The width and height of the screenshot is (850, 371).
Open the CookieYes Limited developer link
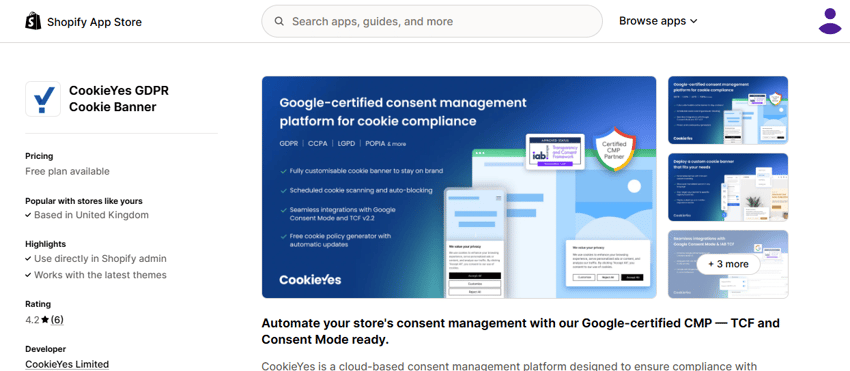(x=67, y=364)
